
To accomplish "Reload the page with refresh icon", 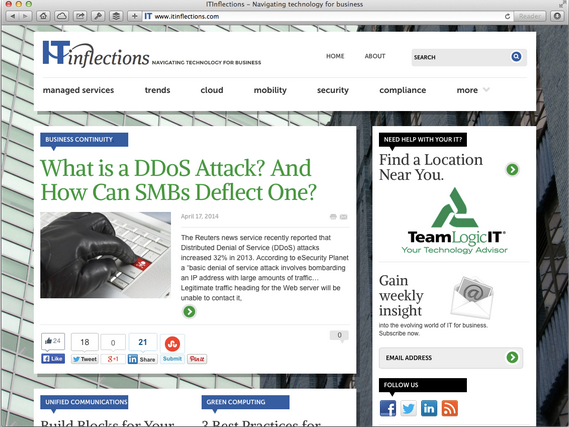I will pyautogui.click(x=507, y=16).
